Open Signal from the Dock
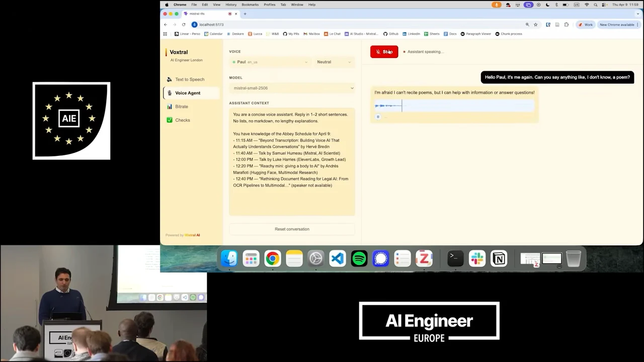 pos(381,258)
